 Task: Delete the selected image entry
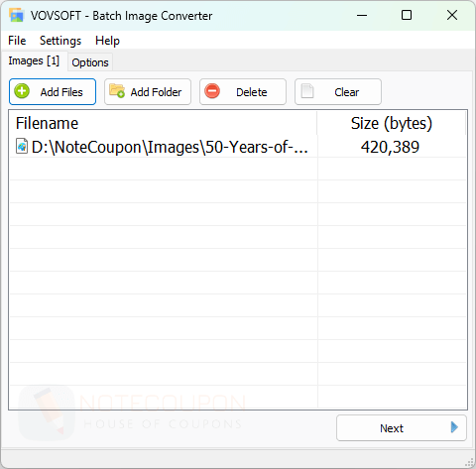243,92
